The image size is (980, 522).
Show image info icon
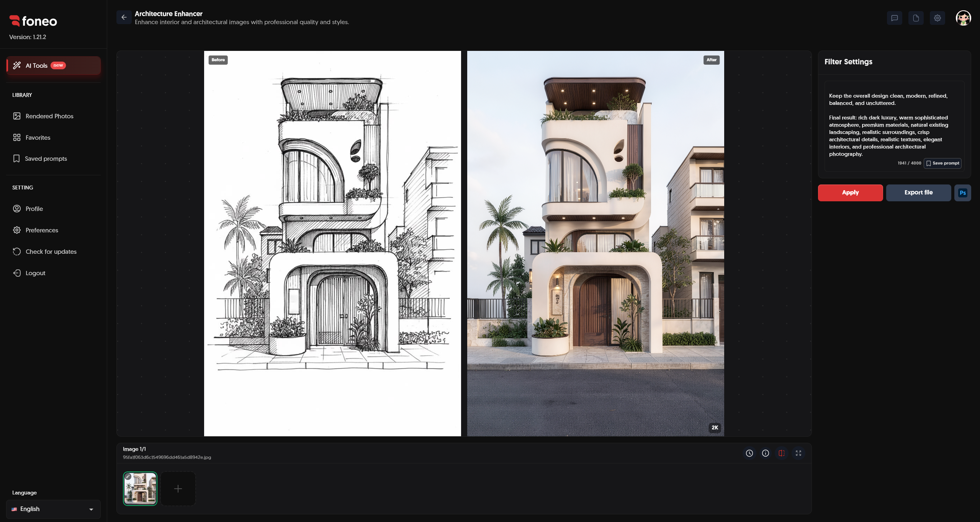(766, 453)
